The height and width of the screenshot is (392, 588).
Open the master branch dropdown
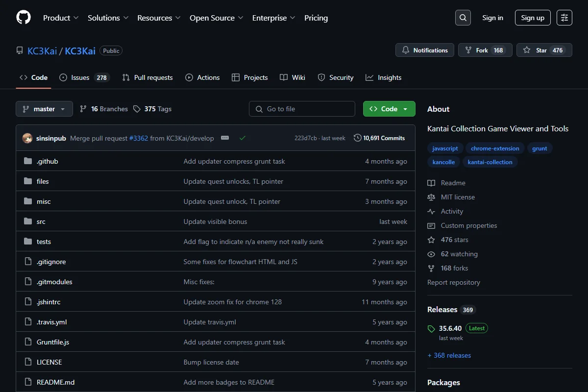tap(44, 109)
